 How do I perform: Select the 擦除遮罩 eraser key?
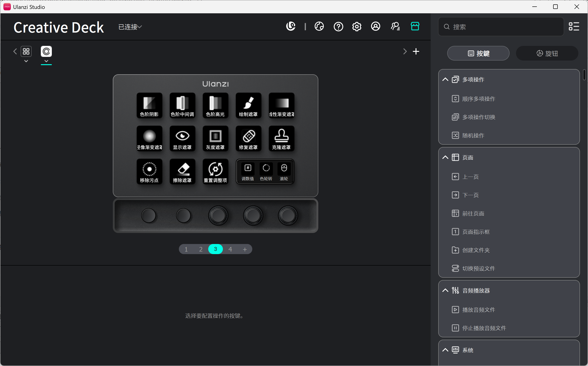pos(182,171)
